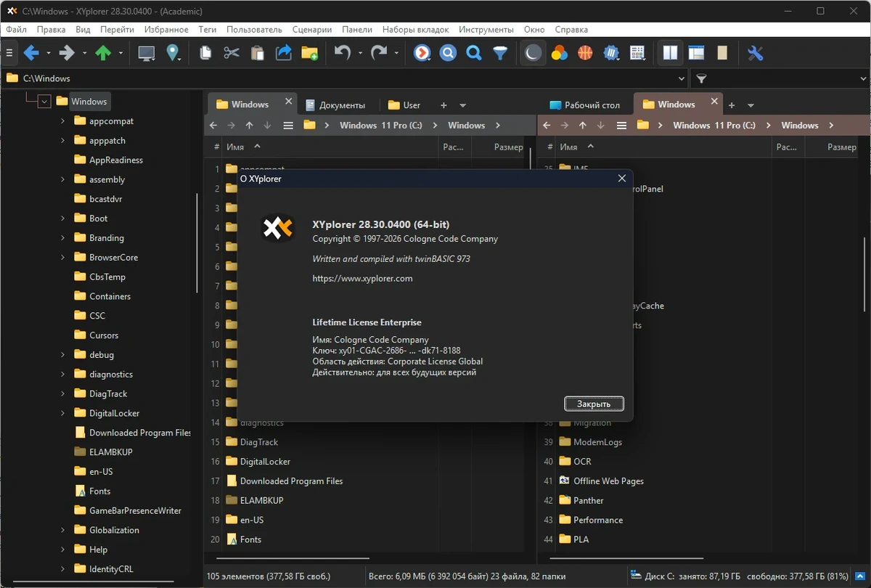871x588 pixels.
Task: Click the Copy icon in toolbar
Action: pos(206,53)
